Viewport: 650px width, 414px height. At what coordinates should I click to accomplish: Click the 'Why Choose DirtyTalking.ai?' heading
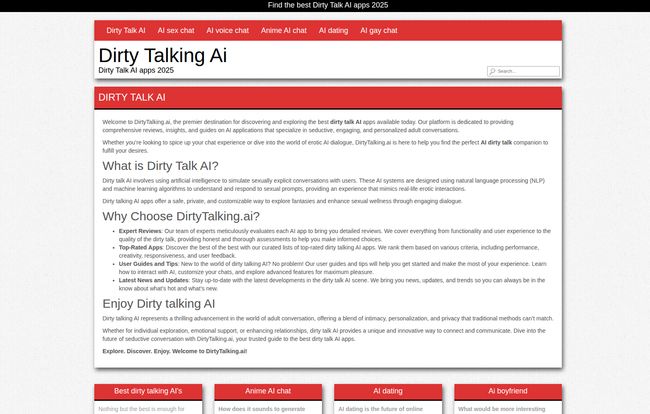181,216
